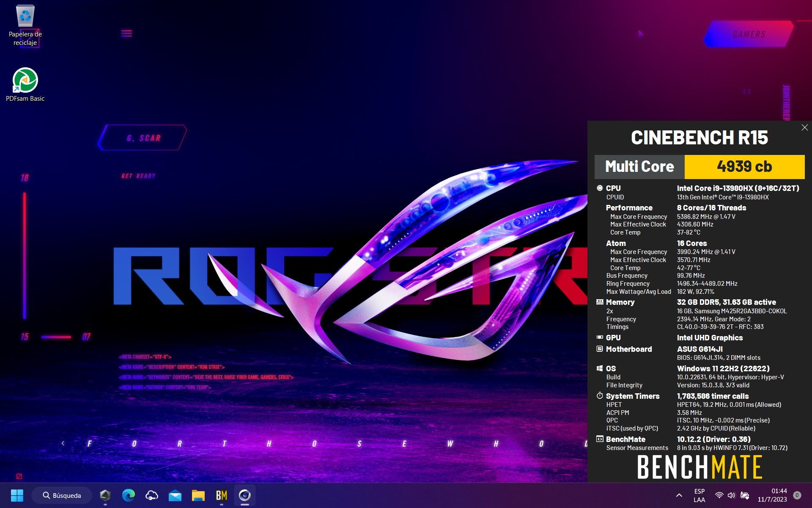Click the Multi Core label
Viewport: 812px width, 508px height.
pos(639,167)
